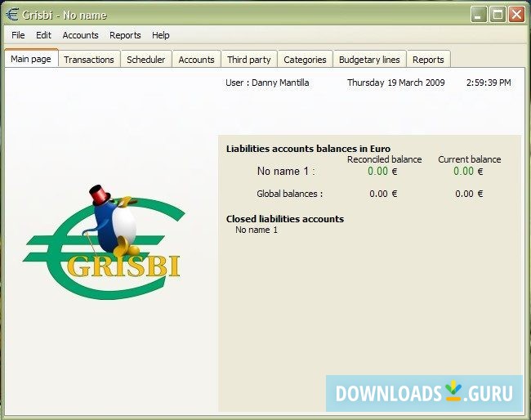Open the 'No name 1 :' account link
Image resolution: width=531 pixels, height=420 pixels.
pyautogui.click(x=286, y=171)
